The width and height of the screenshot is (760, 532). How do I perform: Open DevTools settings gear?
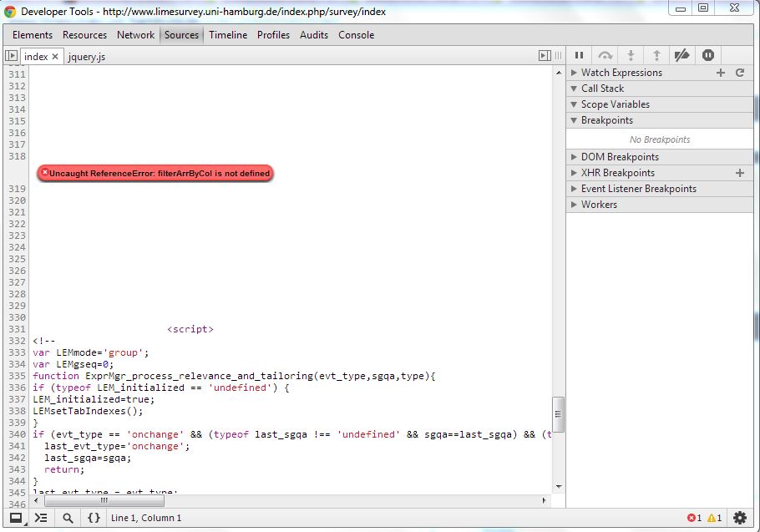739,518
